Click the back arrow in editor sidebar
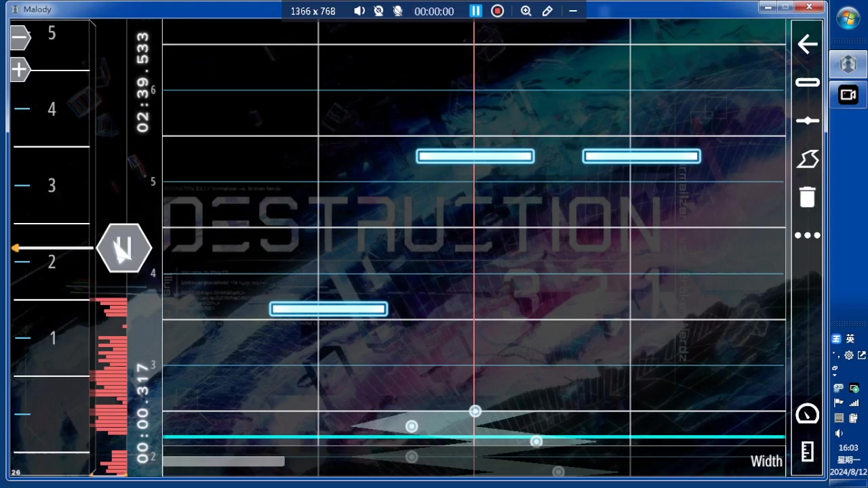868x488 pixels. point(807,45)
